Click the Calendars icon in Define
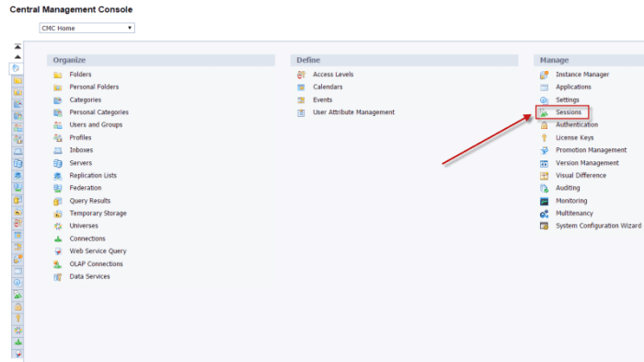The height and width of the screenshot is (362, 644). tap(302, 88)
